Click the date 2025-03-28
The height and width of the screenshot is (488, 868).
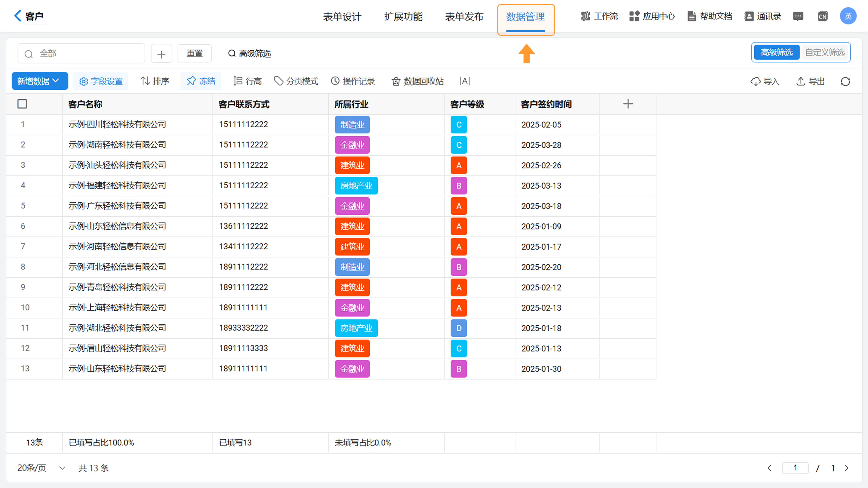click(x=541, y=145)
